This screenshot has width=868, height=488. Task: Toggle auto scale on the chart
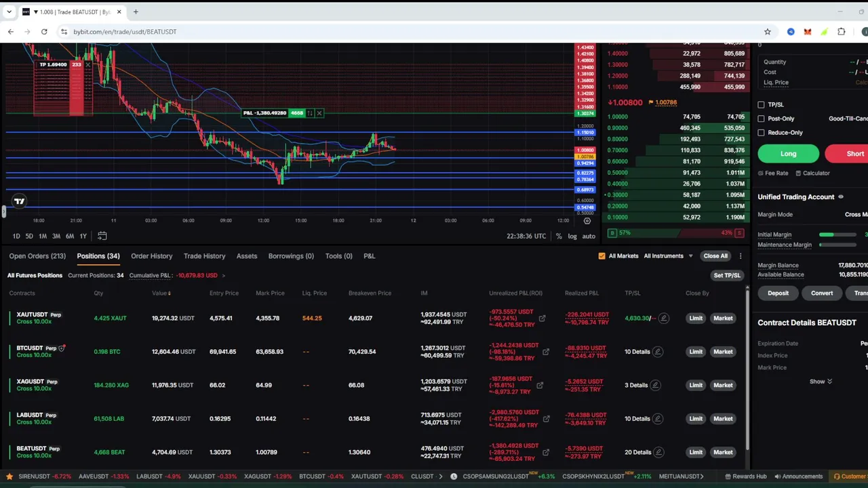pyautogui.click(x=589, y=236)
